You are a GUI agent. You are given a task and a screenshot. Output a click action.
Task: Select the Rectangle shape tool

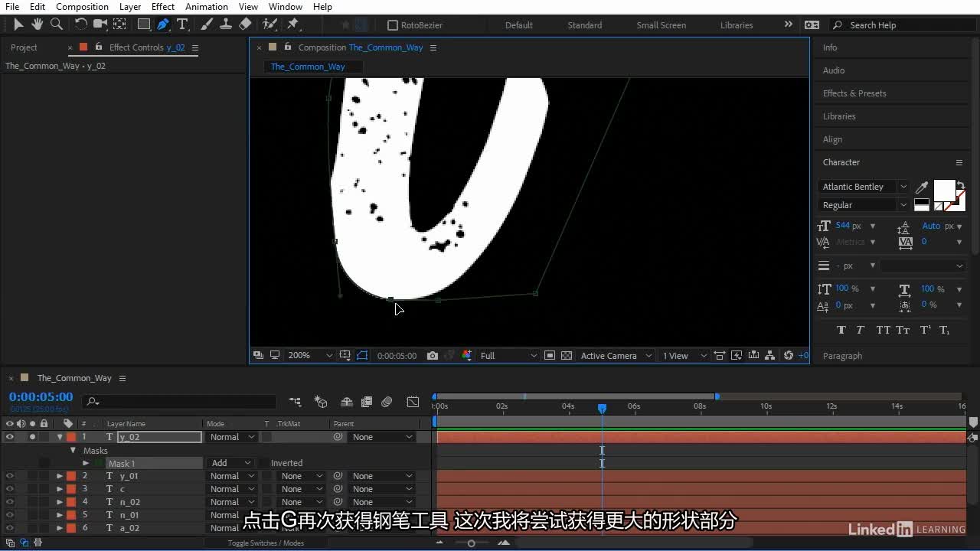(x=143, y=24)
